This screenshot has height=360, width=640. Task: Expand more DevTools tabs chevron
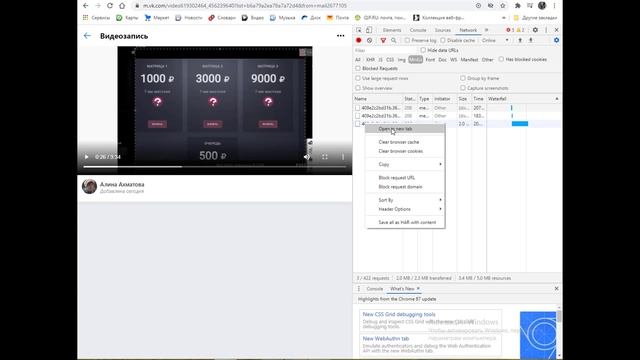click(487, 30)
